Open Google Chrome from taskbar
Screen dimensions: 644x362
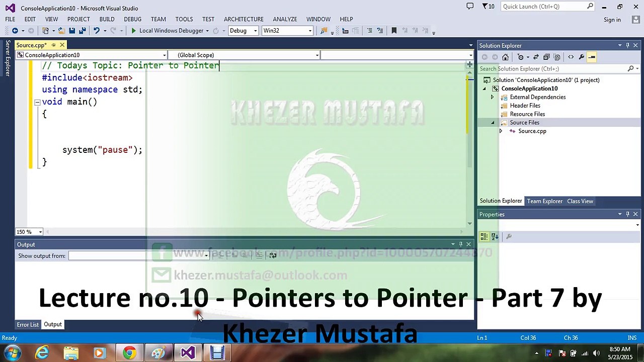pos(129,353)
